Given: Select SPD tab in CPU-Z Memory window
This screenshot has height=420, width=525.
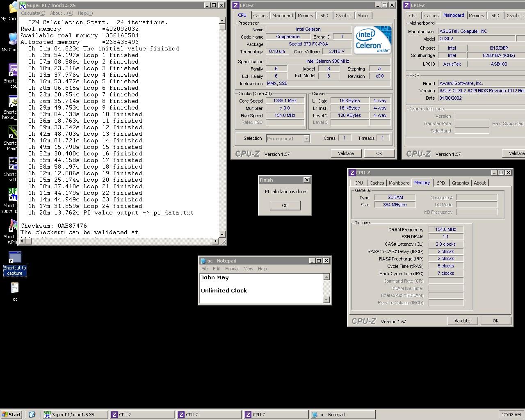Looking at the screenshot, I should tap(441, 183).
